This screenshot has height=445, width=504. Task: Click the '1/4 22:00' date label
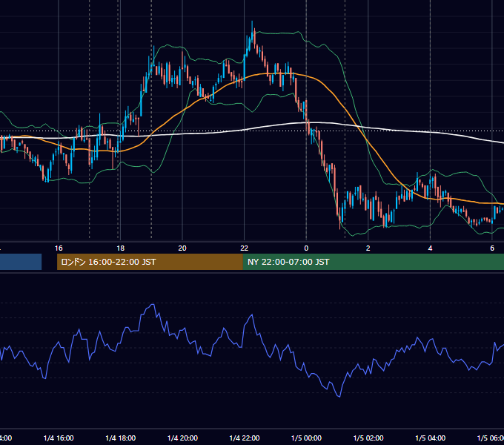pos(245,438)
